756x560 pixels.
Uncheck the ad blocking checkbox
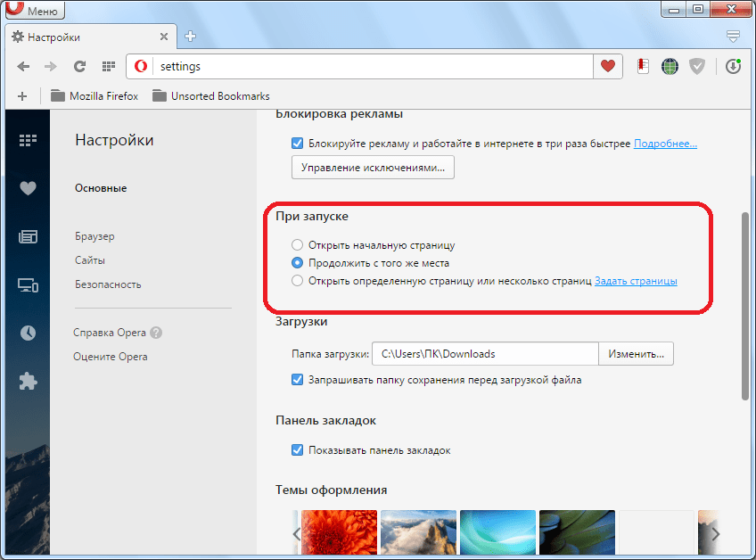tap(298, 143)
